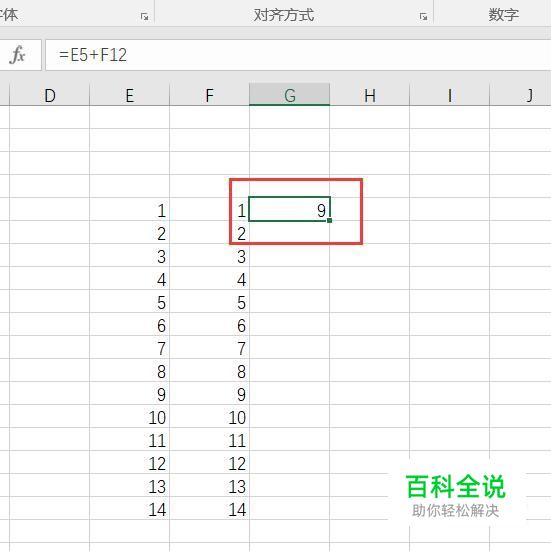551x551 pixels.
Task: Select column E cell with value 10
Action: point(130,416)
